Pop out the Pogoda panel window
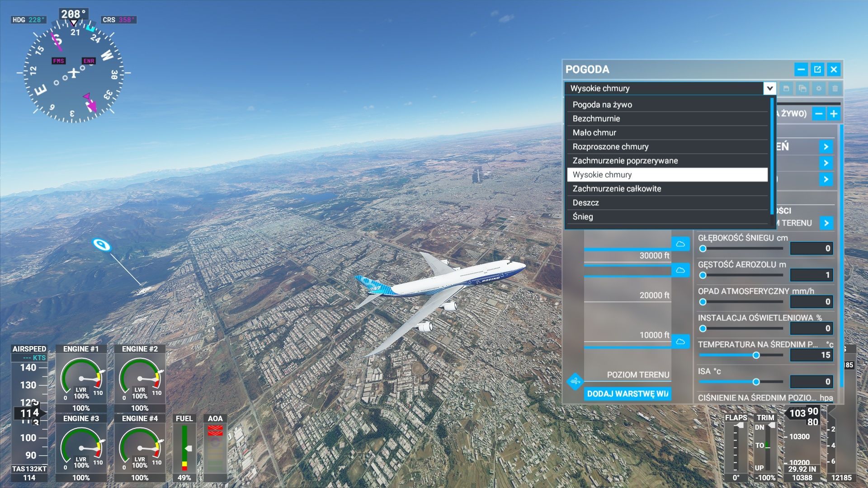The image size is (868, 488). (x=817, y=69)
